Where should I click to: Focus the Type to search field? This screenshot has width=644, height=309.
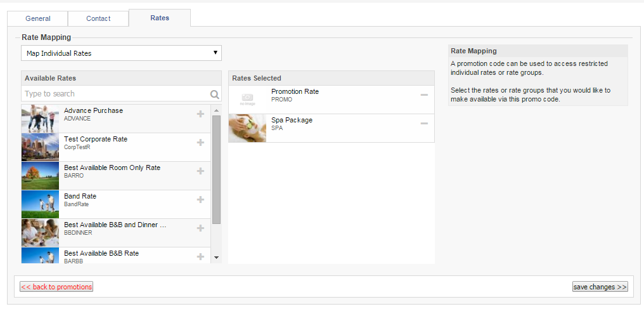pyautogui.click(x=116, y=94)
